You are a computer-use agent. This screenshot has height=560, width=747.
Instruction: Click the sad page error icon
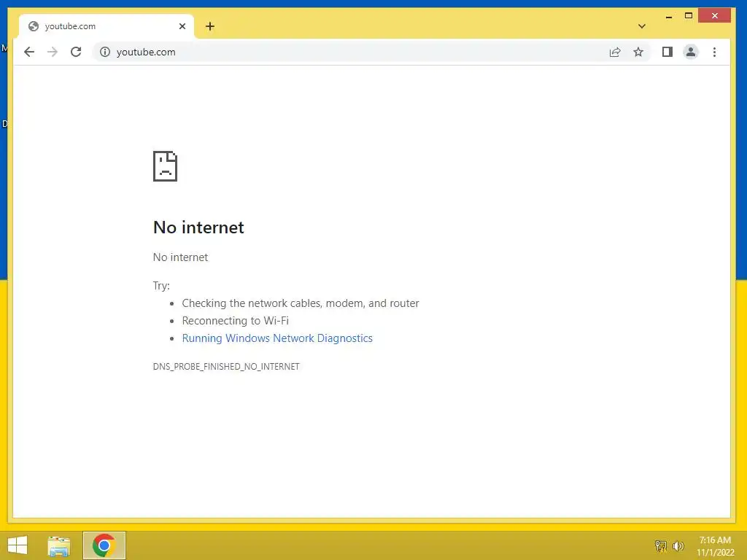click(166, 166)
